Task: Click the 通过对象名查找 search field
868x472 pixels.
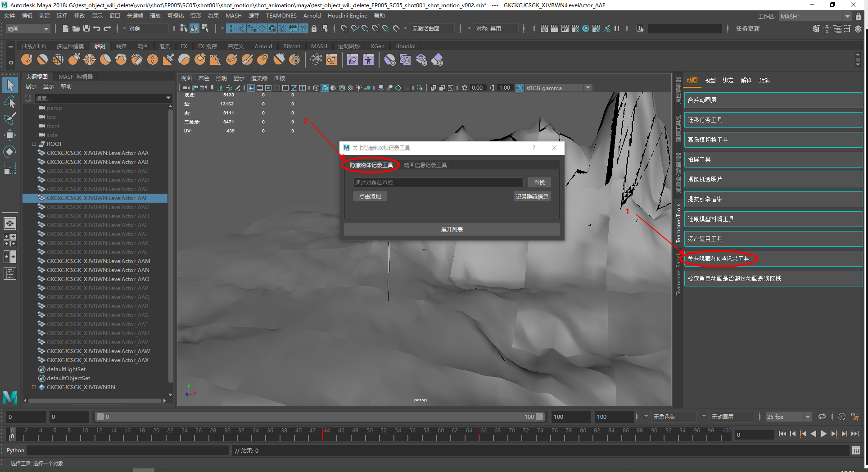Action: pyautogui.click(x=438, y=183)
